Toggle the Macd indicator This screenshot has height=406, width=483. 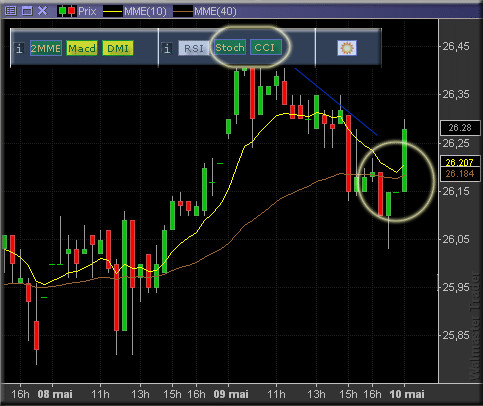click(82, 48)
